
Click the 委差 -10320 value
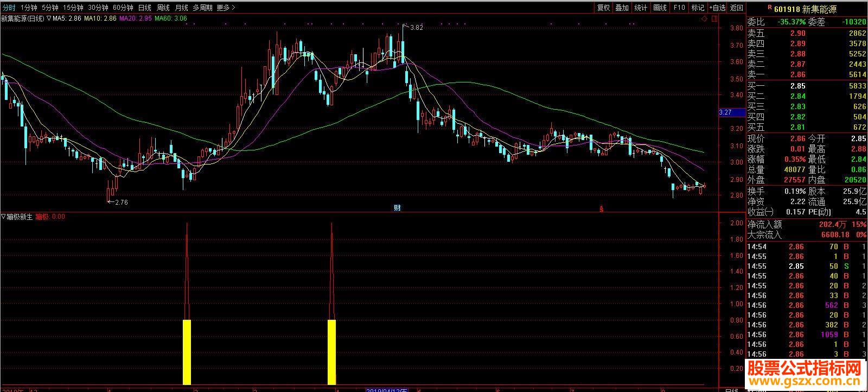tap(854, 22)
